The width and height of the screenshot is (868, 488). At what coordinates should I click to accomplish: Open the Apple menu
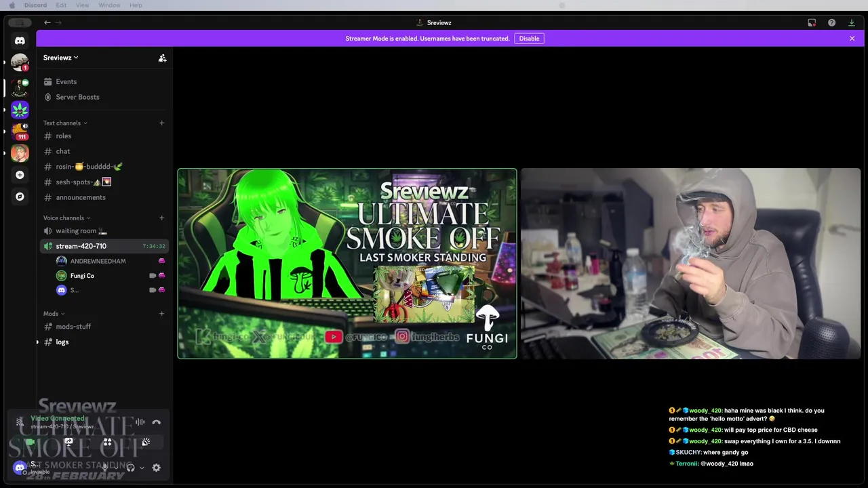(12, 5)
